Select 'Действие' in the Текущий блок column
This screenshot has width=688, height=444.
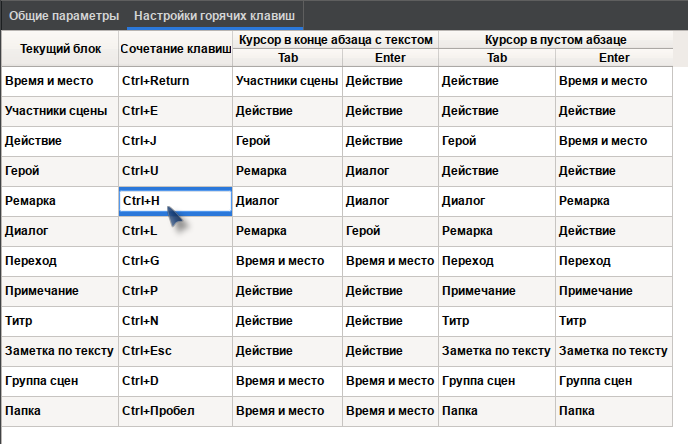pyautogui.click(x=60, y=141)
